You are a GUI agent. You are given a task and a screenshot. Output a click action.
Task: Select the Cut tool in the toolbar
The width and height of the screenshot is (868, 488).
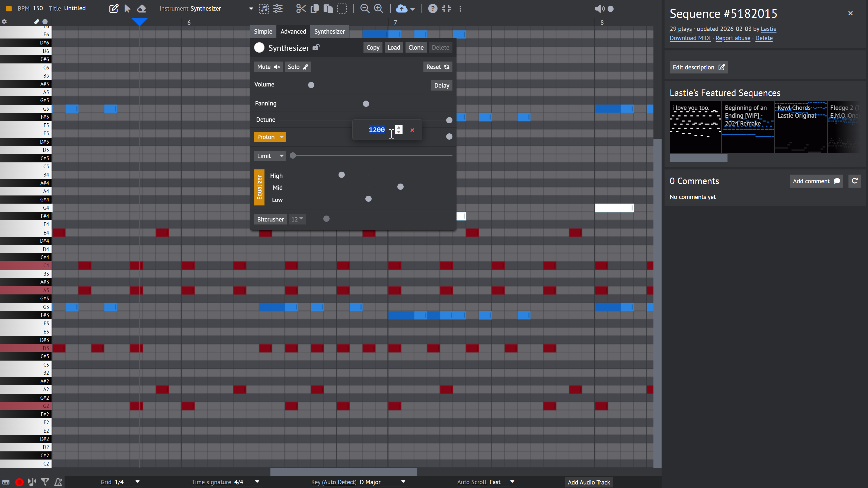[x=300, y=8]
